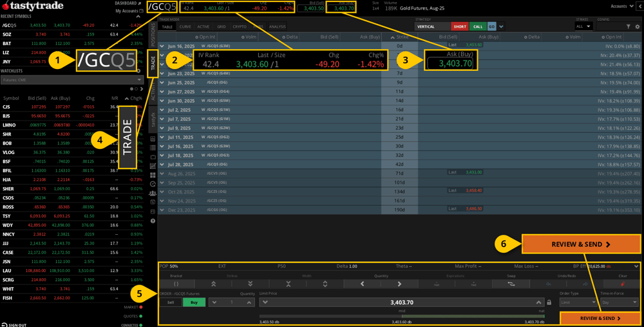Click the filter funnel icon in config
644x327 pixels.
click(x=629, y=26)
